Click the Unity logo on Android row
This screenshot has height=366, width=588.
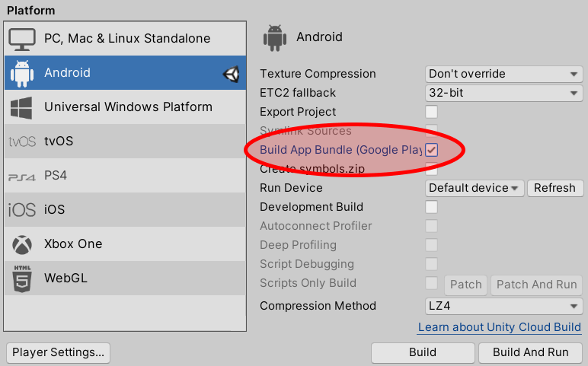click(231, 73)
